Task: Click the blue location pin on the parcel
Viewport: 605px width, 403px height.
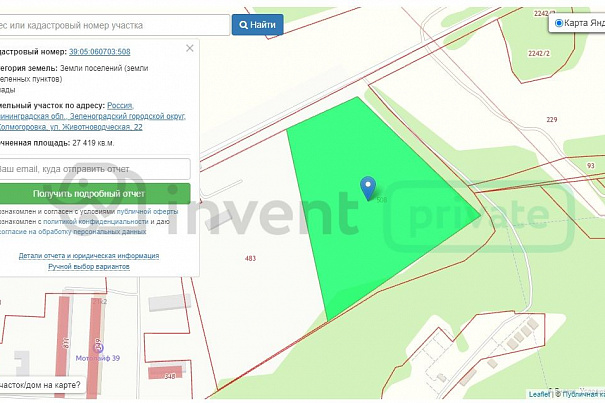Action: tap(368, 186)
